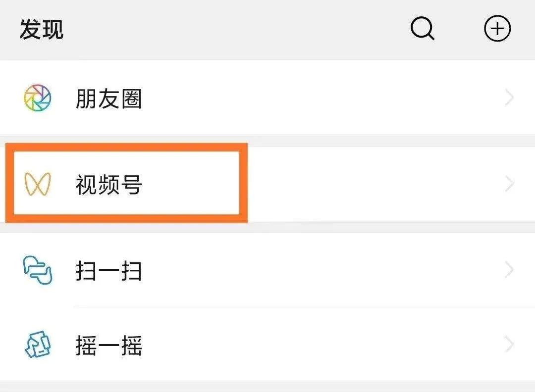
Task: Tap the blue Shake phone icon
Action: coord(36,343)
